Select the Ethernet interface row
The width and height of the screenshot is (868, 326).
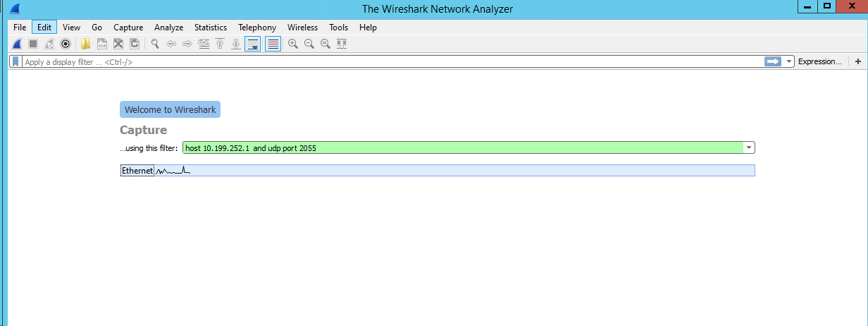pyautogui.click(x=438, y=171)
